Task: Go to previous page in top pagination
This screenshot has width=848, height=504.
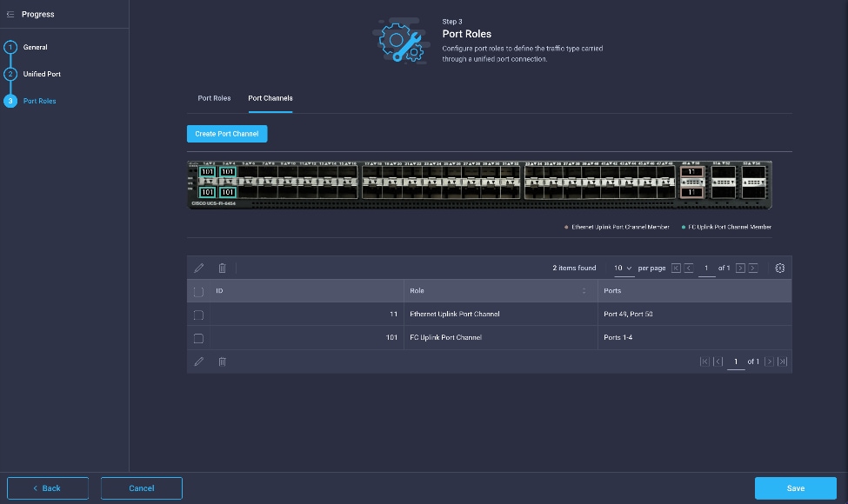Action: (x=689, y=268)
